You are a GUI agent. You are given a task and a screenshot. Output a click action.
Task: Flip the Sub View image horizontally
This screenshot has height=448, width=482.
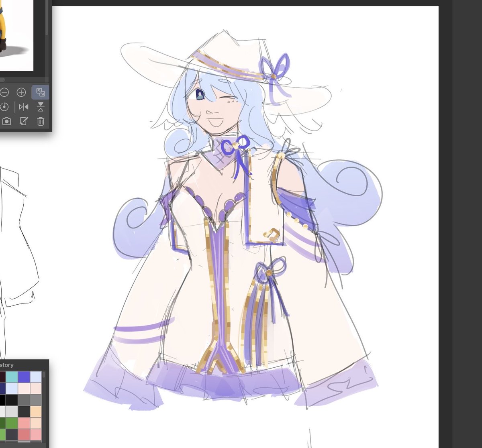click(x=24, y=107)
